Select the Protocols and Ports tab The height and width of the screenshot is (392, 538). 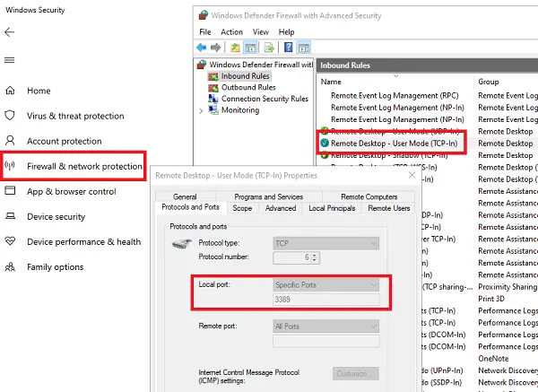tap(190, 207)
